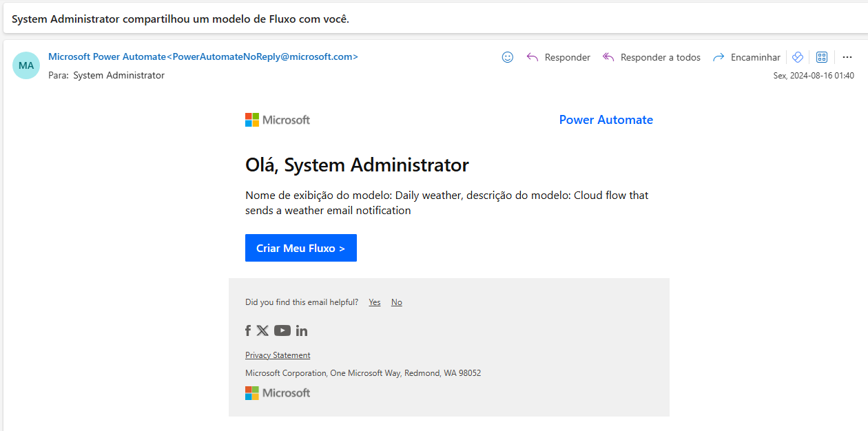Open the LinkedIn icon in footer
Viewport: 868px width, 431px height.
[x=302, y=330]
